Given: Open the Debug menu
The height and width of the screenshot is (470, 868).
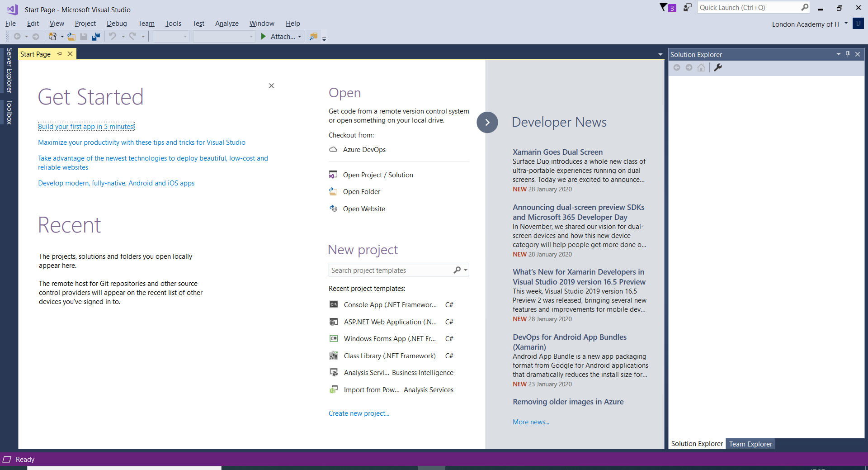Looking at the screenshot, I should pos(117,24).
